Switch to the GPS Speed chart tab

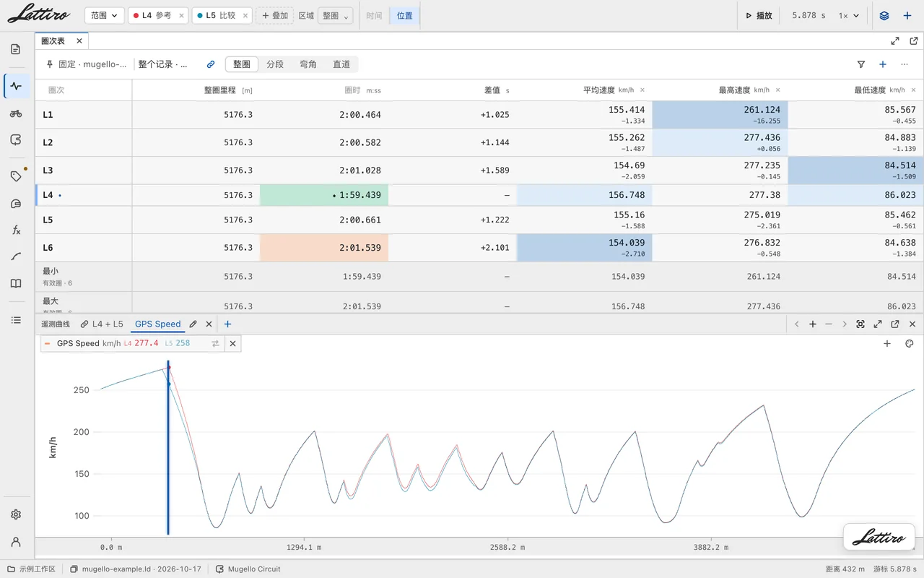coord(158,324)
